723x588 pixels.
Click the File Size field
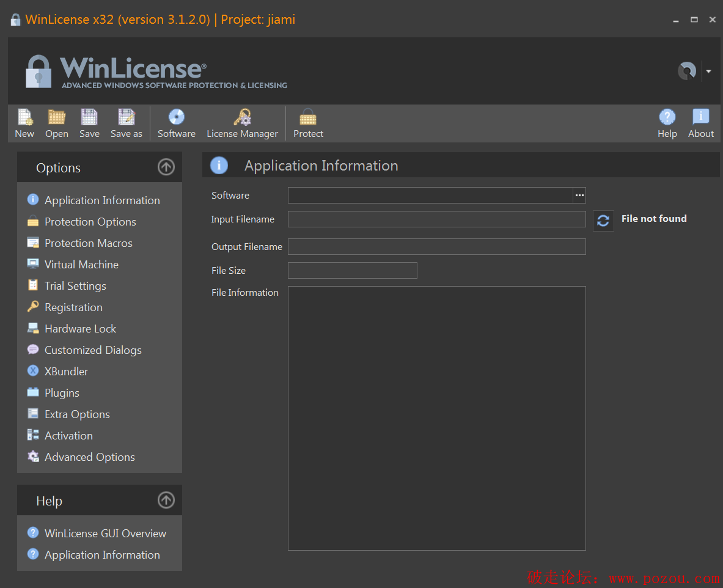click(352, 270)
